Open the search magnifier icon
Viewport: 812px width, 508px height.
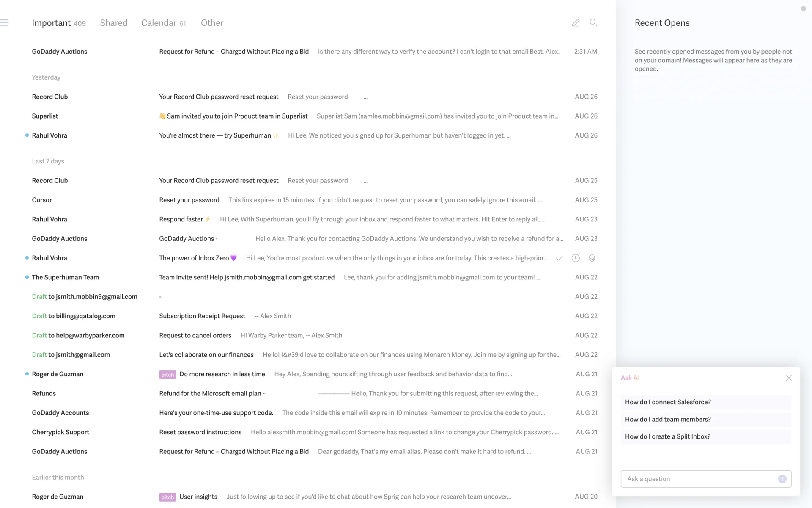pyautogui.click(x=593, y=23)
